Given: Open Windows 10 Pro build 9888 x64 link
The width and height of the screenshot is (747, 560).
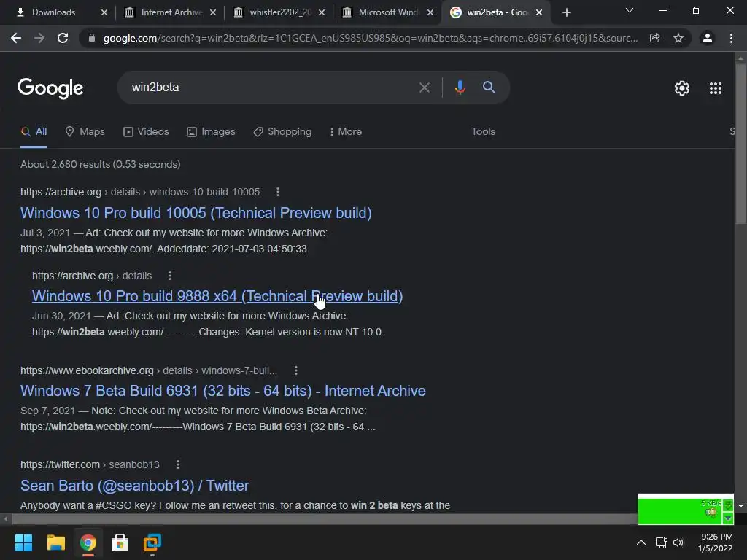Looking at the screenshot, I should [x=217, y=296].
